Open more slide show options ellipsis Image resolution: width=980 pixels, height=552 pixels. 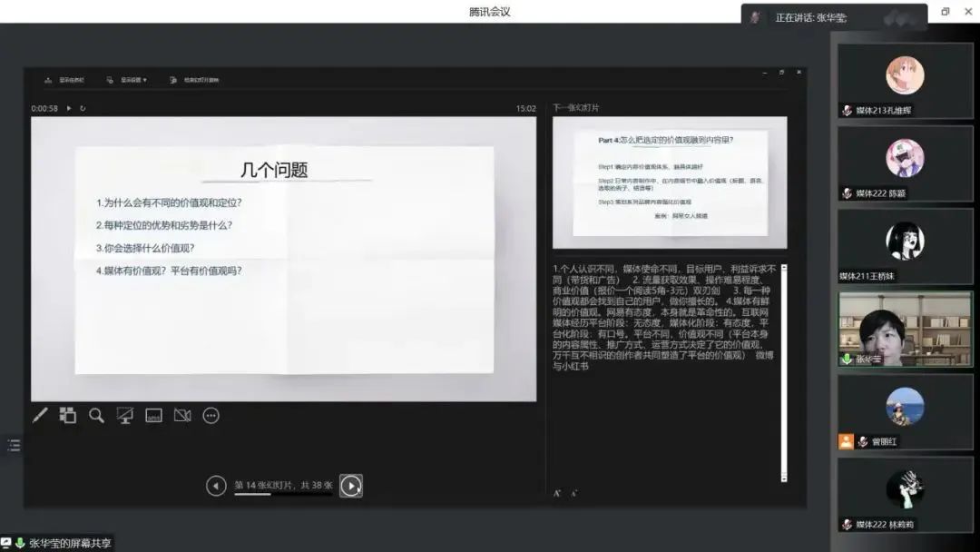coord(211,416)
